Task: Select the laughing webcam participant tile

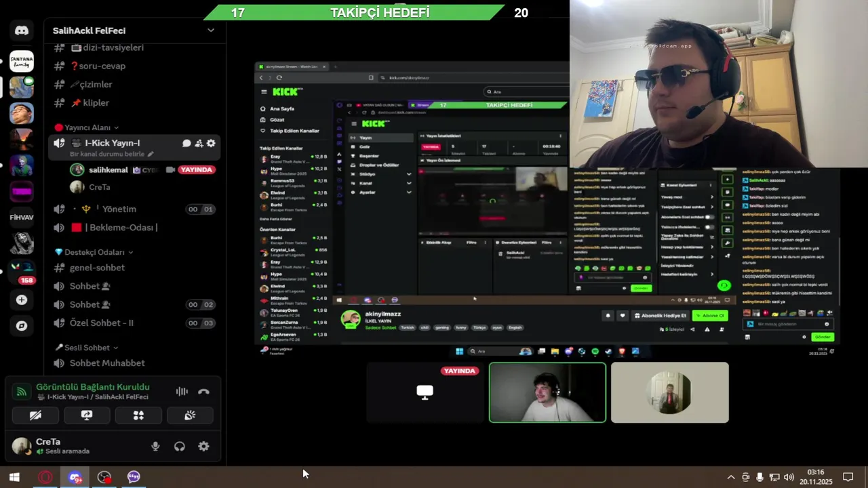Action: [x=547, y=392]
